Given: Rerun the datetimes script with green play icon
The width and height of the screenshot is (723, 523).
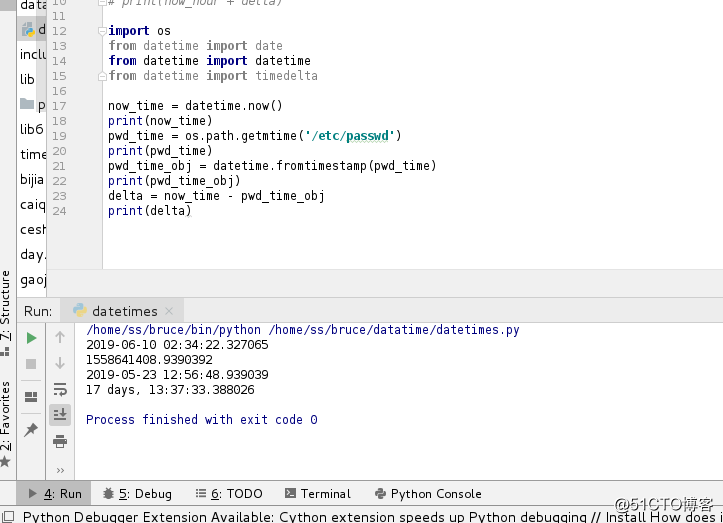Looking at the screenshot, I should point(31,338).
